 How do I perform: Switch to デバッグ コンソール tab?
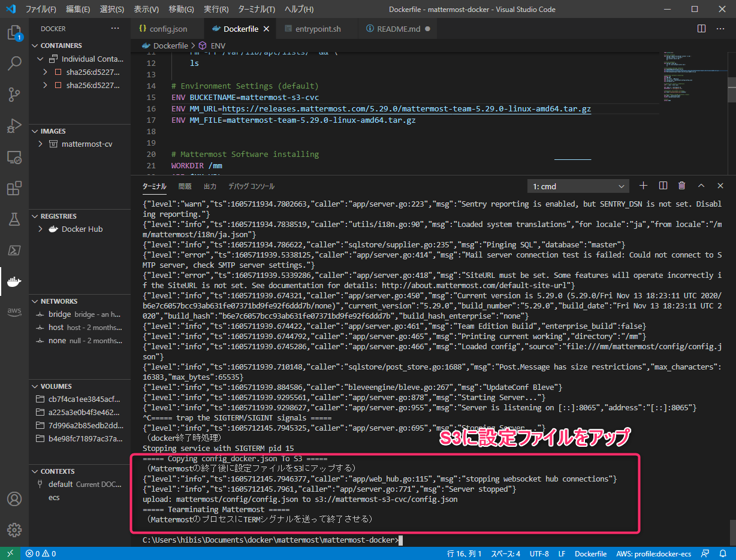pos(251,186)
